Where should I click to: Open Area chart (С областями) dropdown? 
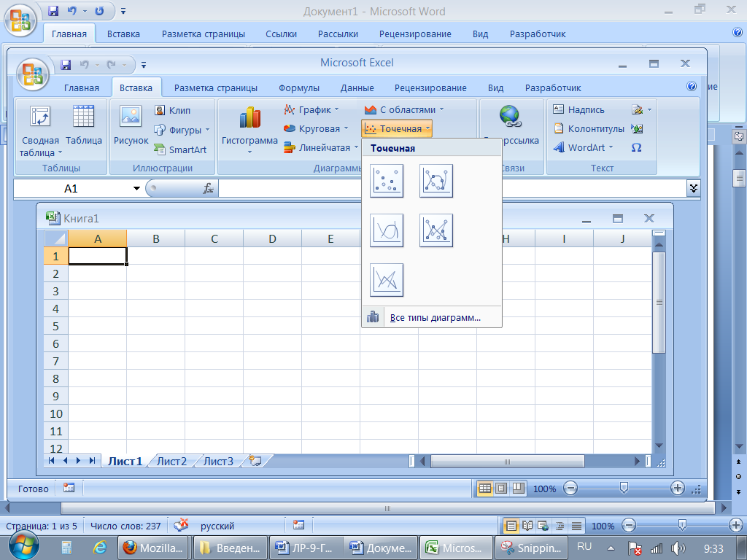pos(403,109)
